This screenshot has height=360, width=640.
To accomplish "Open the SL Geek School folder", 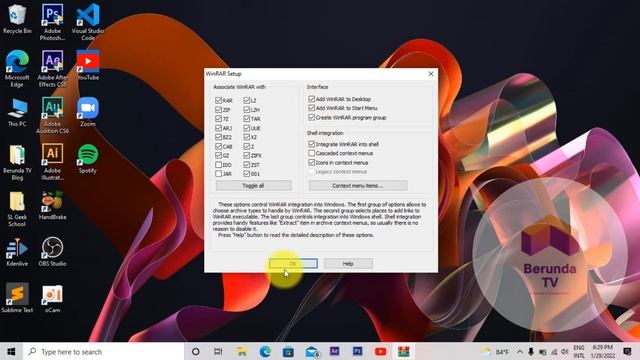I will (x=17, y=209).
